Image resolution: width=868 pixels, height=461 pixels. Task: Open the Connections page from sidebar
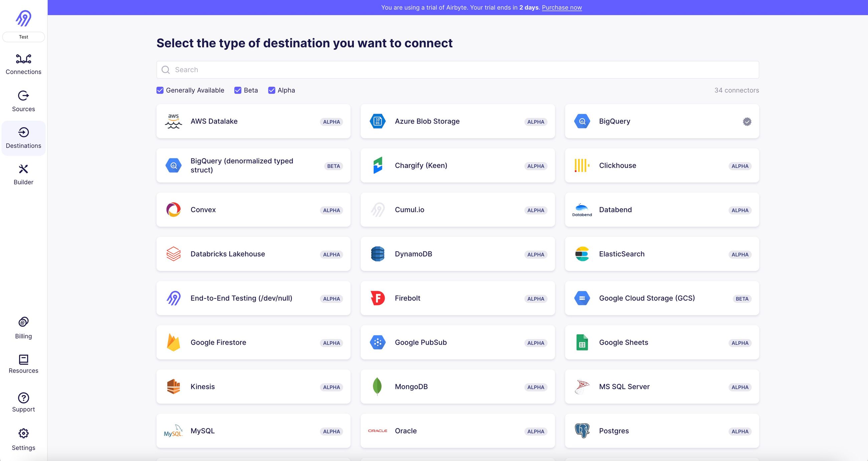[x=23, y=64]
